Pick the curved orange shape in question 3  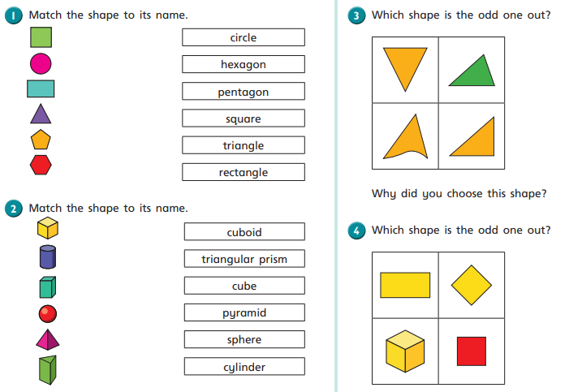tap(405, 138)
